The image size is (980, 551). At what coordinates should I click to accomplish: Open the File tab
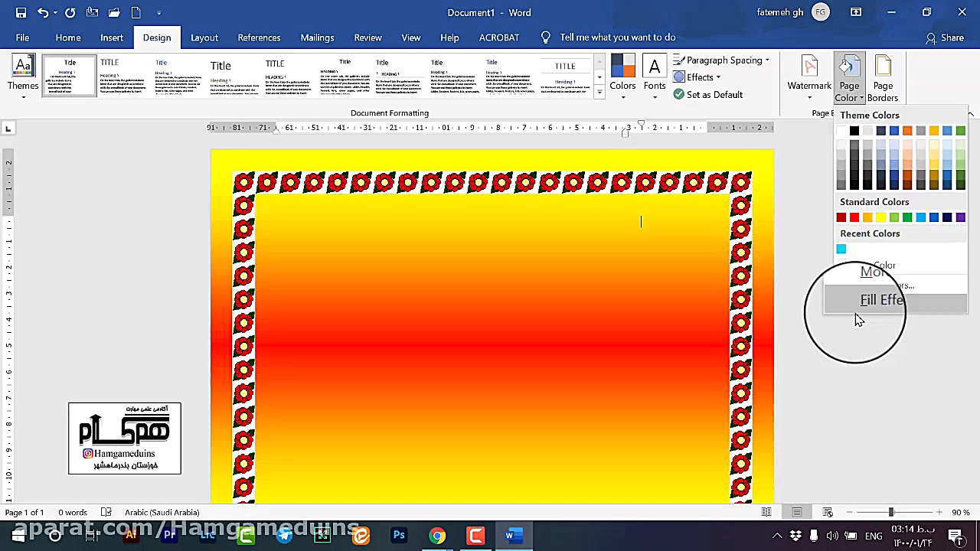tap(22, 37)
